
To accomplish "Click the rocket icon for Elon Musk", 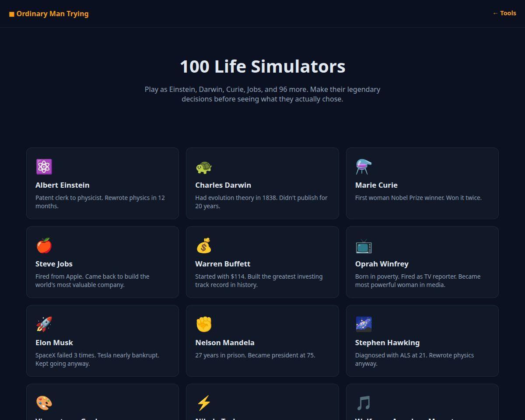I will 44,324.
